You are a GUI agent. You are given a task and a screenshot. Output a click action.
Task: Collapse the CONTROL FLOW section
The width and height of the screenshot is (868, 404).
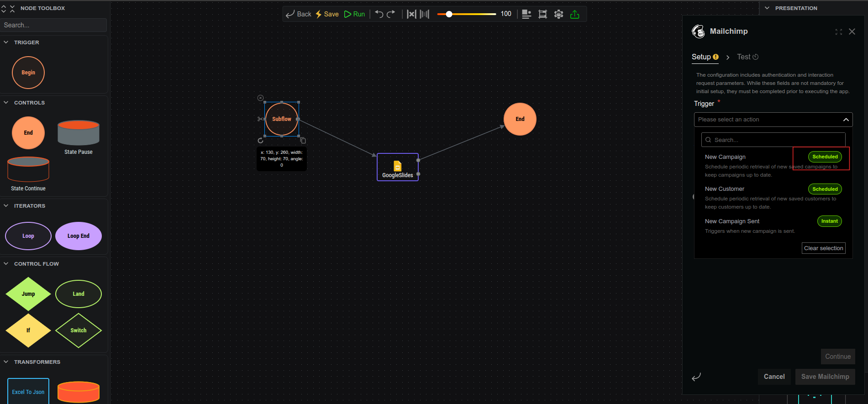[6, 263]
